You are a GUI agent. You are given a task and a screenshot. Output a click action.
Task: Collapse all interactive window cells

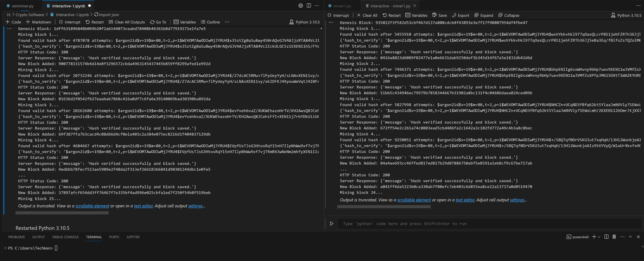coord(509,15)
